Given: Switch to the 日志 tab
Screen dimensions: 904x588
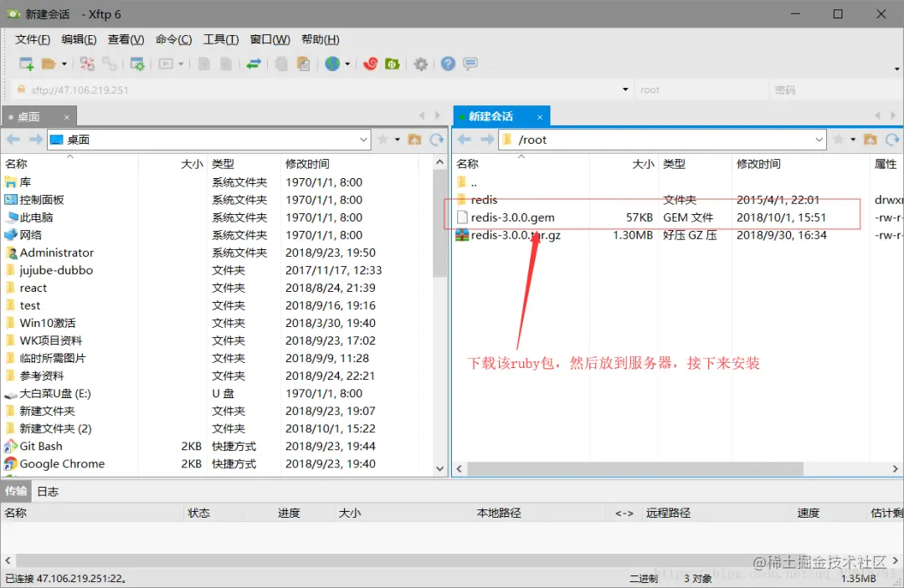Looking at the screenshot, I should (x=46, y=491).
